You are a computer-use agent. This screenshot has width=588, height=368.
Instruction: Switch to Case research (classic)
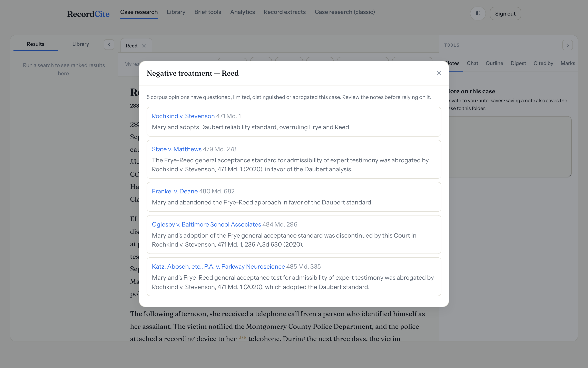tap(345, 12)
